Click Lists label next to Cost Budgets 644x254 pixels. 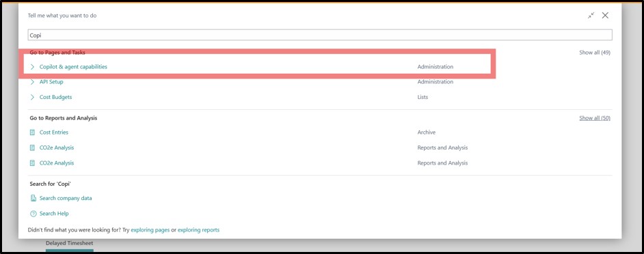(x=422, y=97)
